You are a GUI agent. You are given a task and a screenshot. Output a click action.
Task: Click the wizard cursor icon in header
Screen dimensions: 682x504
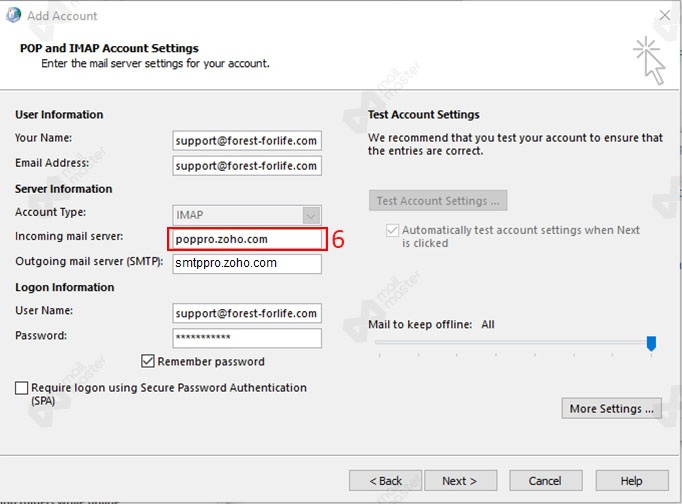(647, 60)
